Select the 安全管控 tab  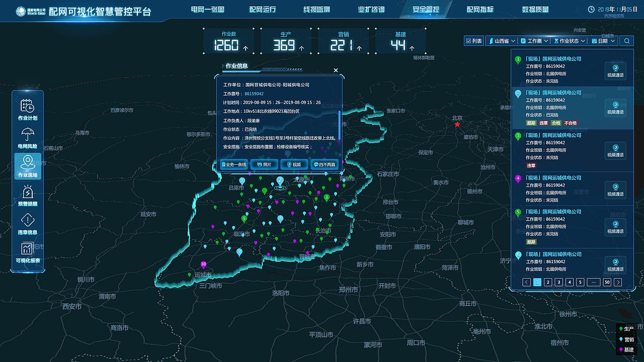(x=426, y=10)
